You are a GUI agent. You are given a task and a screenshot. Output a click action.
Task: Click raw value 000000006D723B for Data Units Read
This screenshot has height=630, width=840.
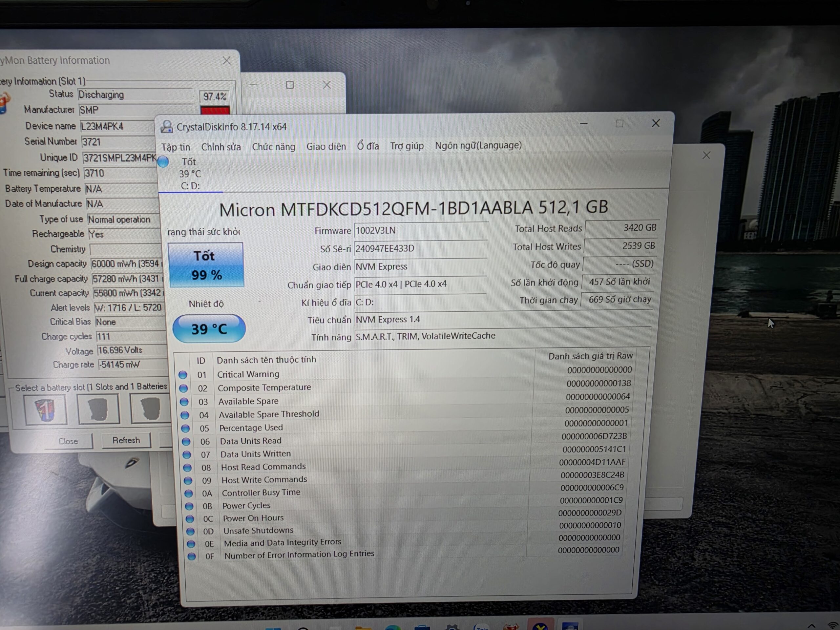tap(594, 436)
